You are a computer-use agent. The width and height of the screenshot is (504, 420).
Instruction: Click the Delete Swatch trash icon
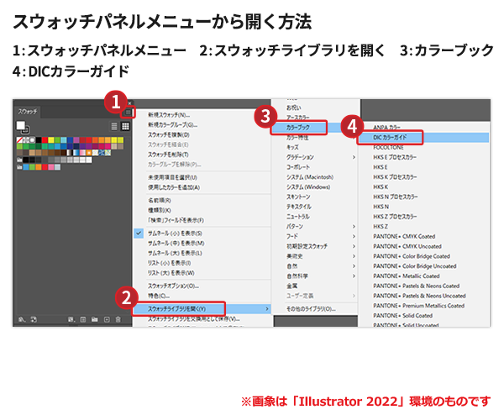click(118, 319)
